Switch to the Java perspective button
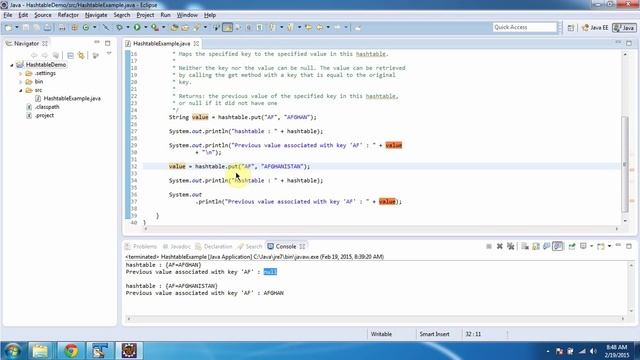 pyautogui.click(x=624, y=28)
